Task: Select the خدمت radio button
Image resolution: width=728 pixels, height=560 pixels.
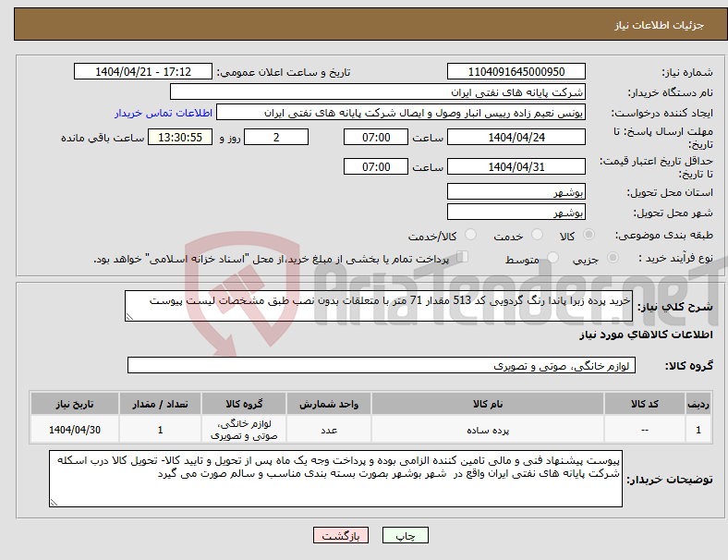Action: 537,235
